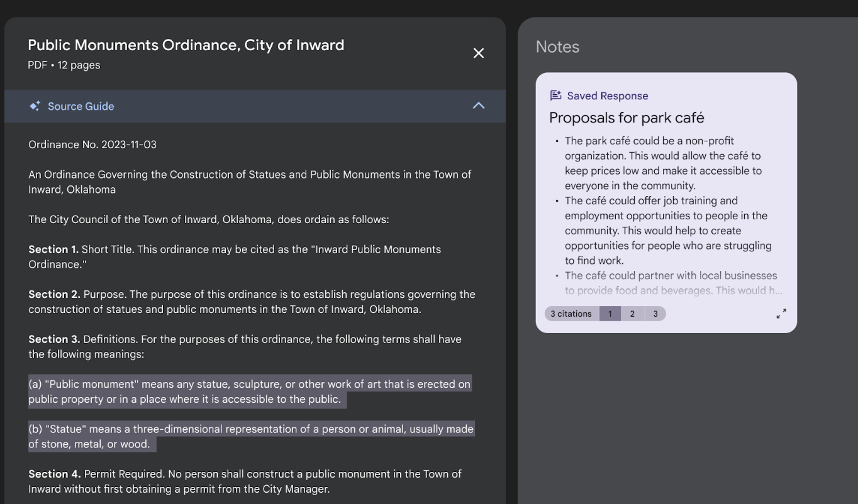Select citation number 1
This screenshot has height=504, width=858.
[610, 314]
